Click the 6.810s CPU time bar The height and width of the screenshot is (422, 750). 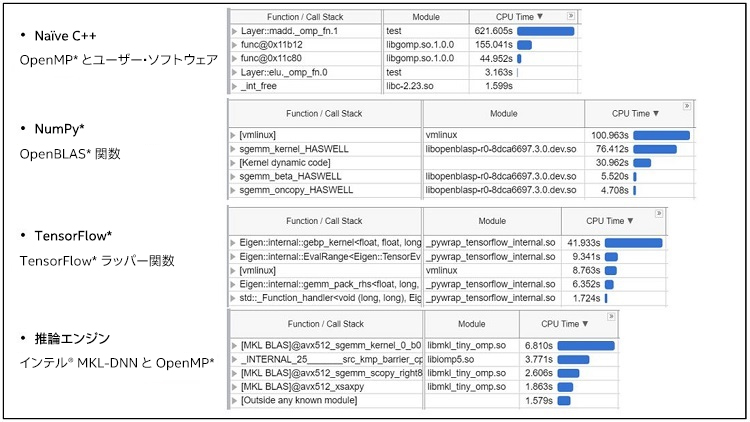586,345
